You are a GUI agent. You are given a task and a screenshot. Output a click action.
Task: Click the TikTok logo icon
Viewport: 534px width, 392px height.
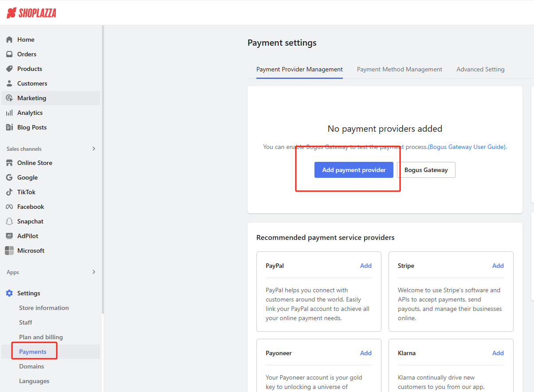pos(9,192)
